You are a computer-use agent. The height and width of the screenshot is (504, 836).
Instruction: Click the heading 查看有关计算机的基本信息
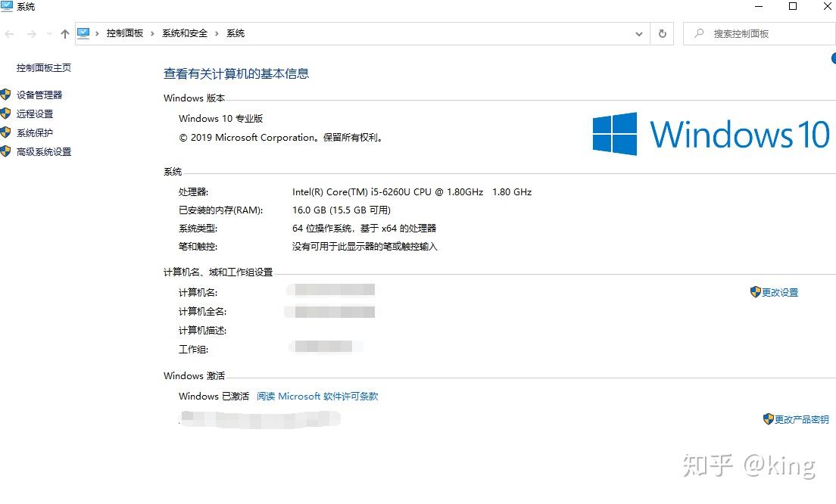click(x=236, y=73)
